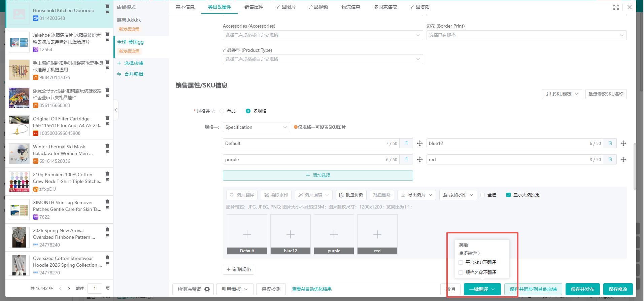644x301 pixels.
Task: Select 单品 specification type
Action: [x=222, y=111]
